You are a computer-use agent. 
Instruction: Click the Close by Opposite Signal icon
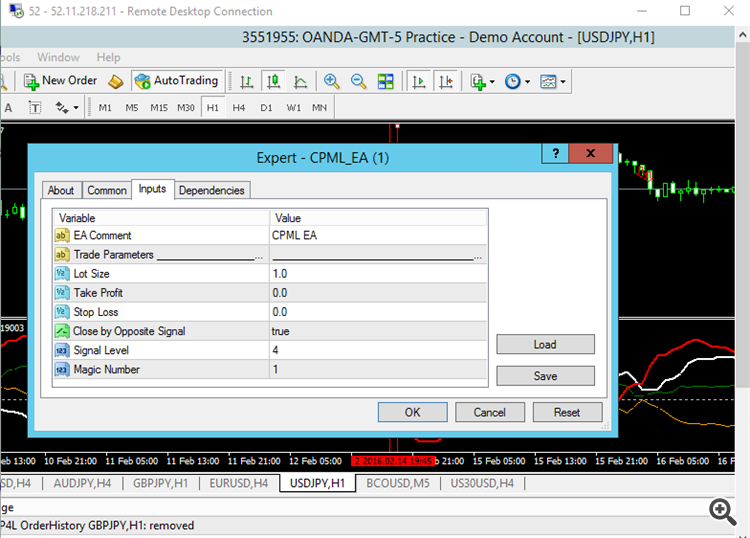pyautogui.click(x=62, y=331)
